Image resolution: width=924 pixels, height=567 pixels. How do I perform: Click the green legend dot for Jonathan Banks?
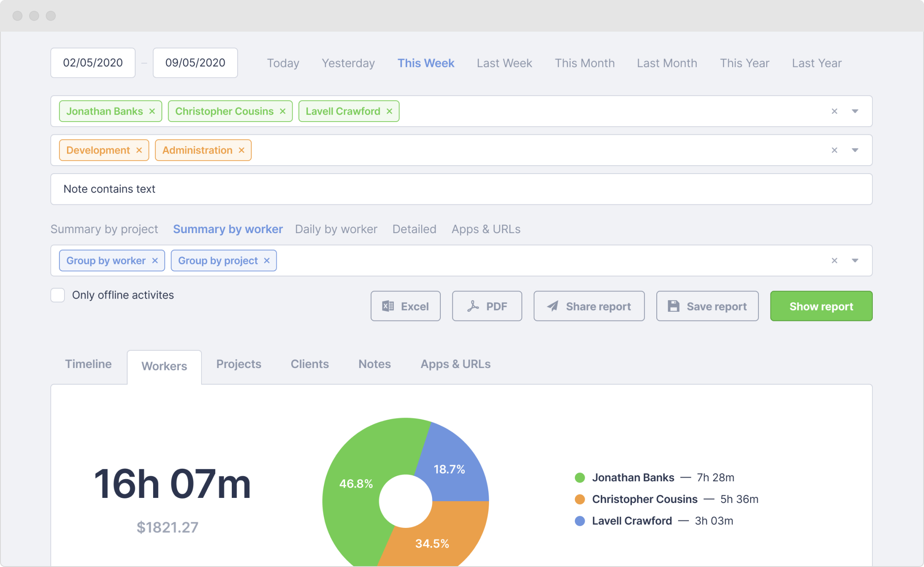click(x=579, y=477)
